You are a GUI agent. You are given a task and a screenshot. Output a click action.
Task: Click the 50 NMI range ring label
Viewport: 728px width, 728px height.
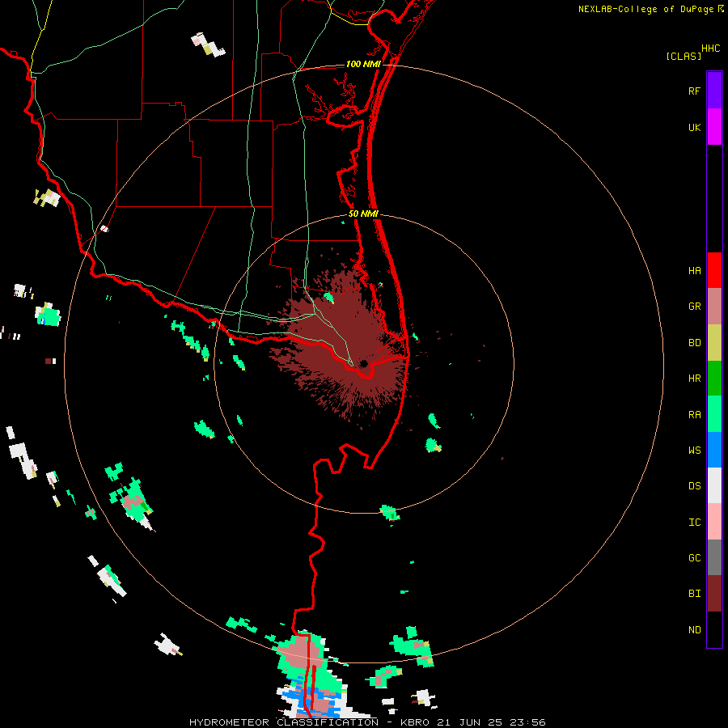363,214
